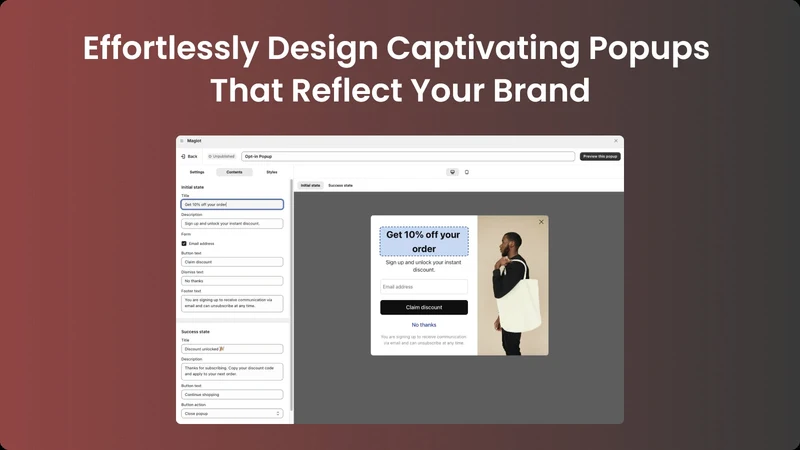Click the Thanks for subscribing description field

point(232,371)
